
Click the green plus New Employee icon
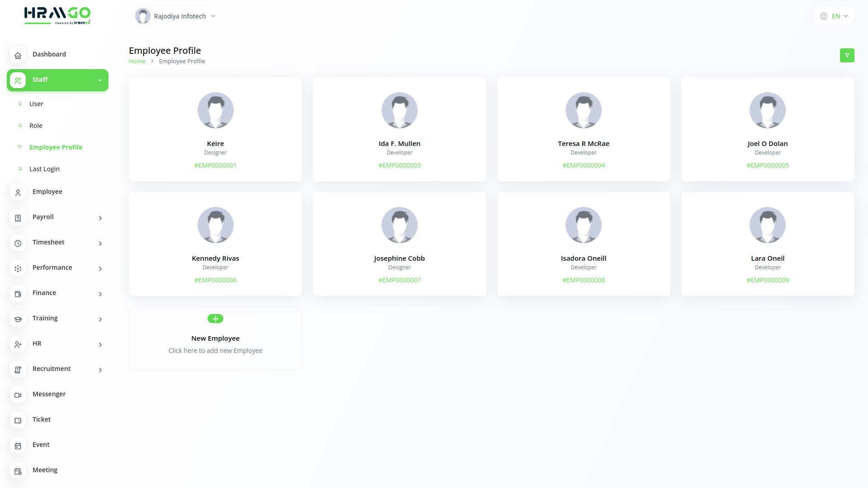[x=215, y=319]
